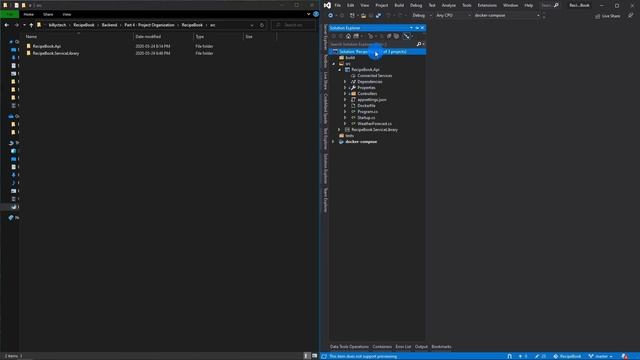Open the Bookmarks tab
Screen dimensions: 640x360
point(441,347)
